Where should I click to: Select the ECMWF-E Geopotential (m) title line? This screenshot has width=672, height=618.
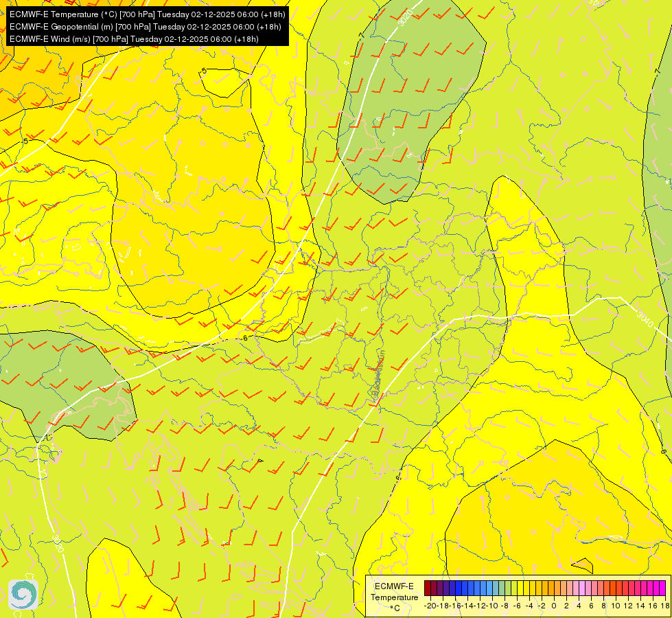pyautogui.click(x=146, y=27)
